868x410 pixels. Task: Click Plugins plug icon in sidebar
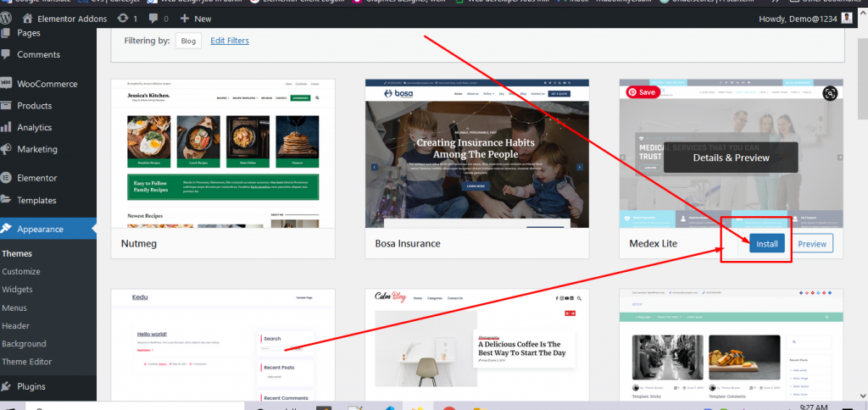click(x=6, y=386)
